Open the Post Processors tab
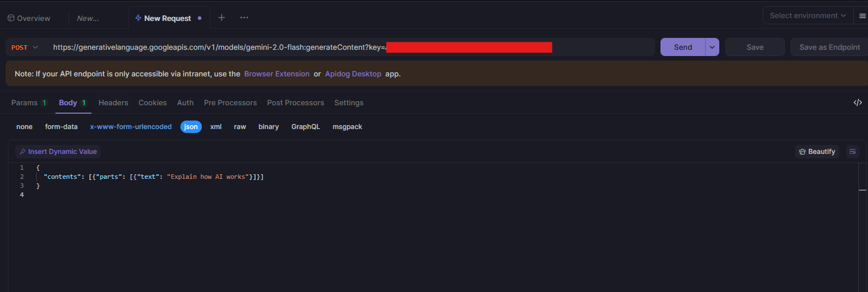The image size is (868, 292). point(295,103)
